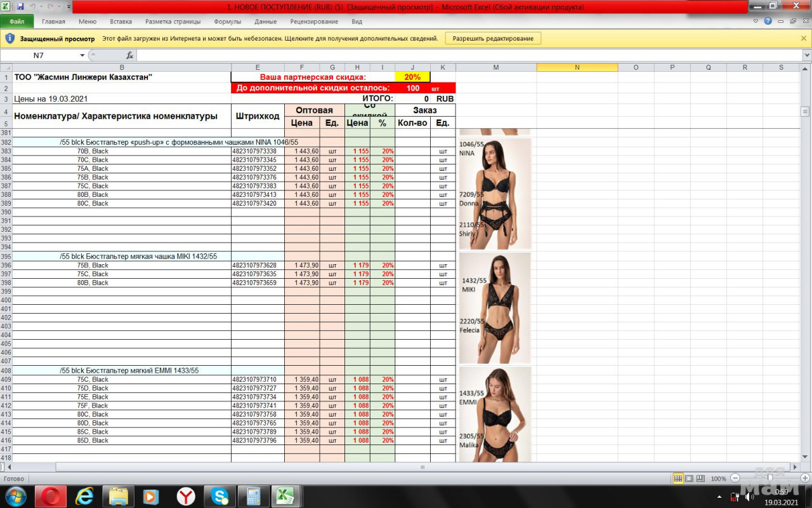Switch to the Формулы ribbon tab
The height and width of the screenshot is (508, 812).
click(x=227, y=22)
